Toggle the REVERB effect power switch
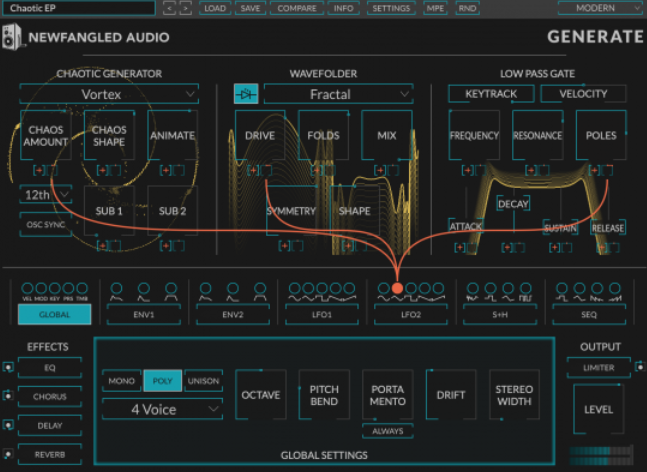This screenshot has width=647, height=472. coord(8,454)
